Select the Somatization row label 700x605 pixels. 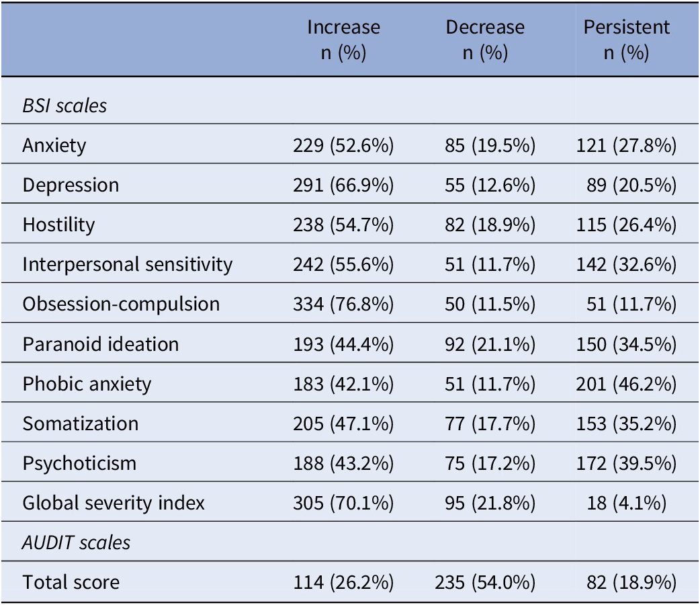81,424
